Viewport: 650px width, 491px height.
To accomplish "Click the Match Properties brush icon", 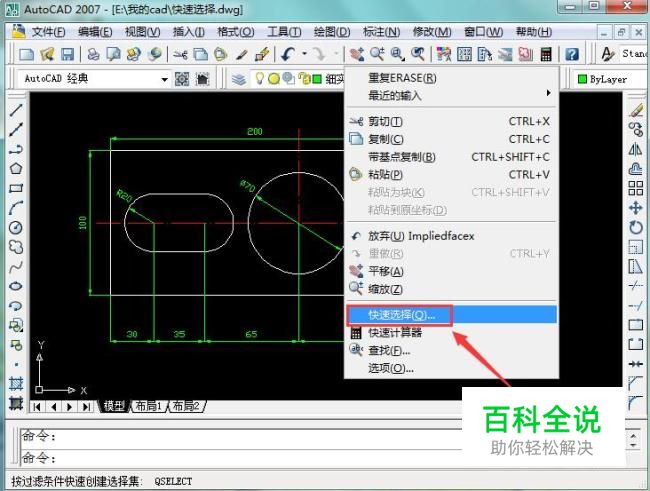I will coord(242,54).
